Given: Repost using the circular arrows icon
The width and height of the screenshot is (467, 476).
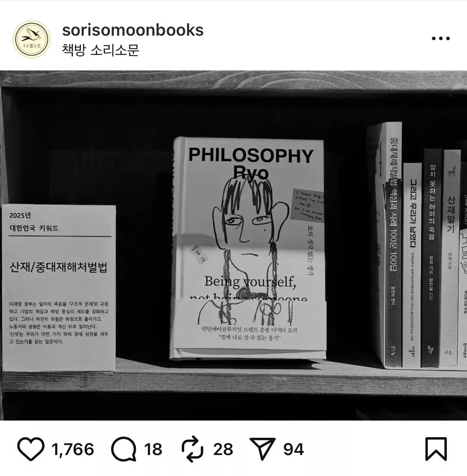Looking at the screenshot, I should coord(192,449).
